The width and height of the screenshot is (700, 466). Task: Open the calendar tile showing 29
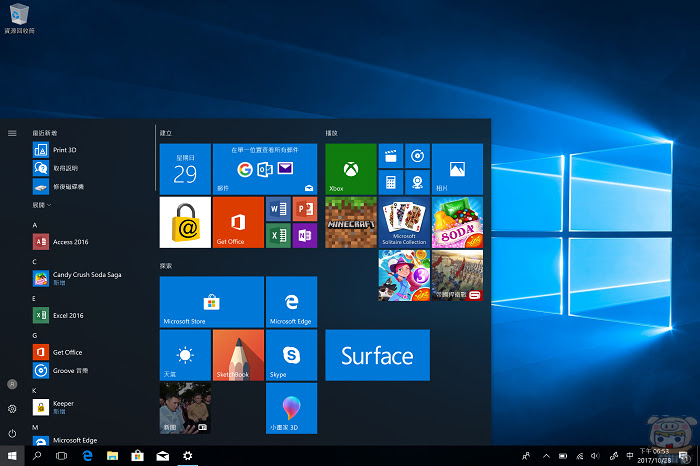[x=185, y=169]
